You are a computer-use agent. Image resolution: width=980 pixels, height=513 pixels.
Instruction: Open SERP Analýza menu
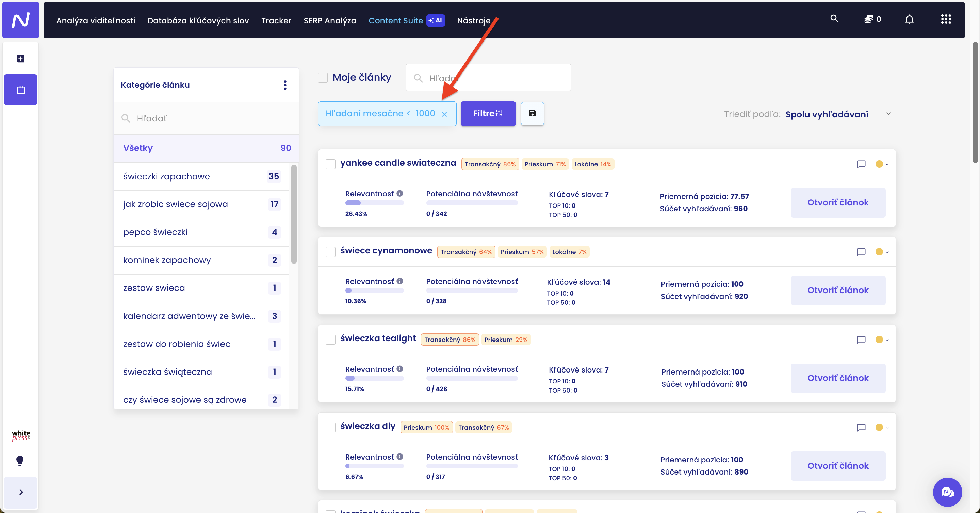click(329, 20)
